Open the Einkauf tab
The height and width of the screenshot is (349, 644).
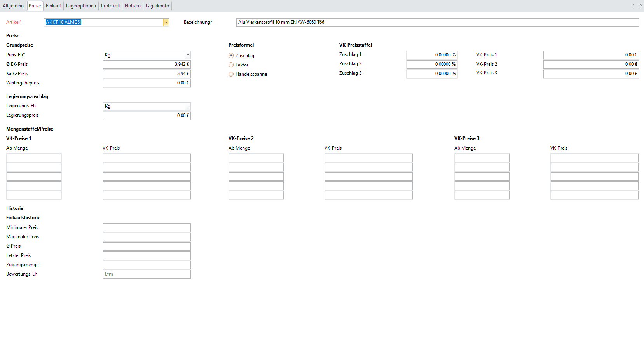(53, 6)
